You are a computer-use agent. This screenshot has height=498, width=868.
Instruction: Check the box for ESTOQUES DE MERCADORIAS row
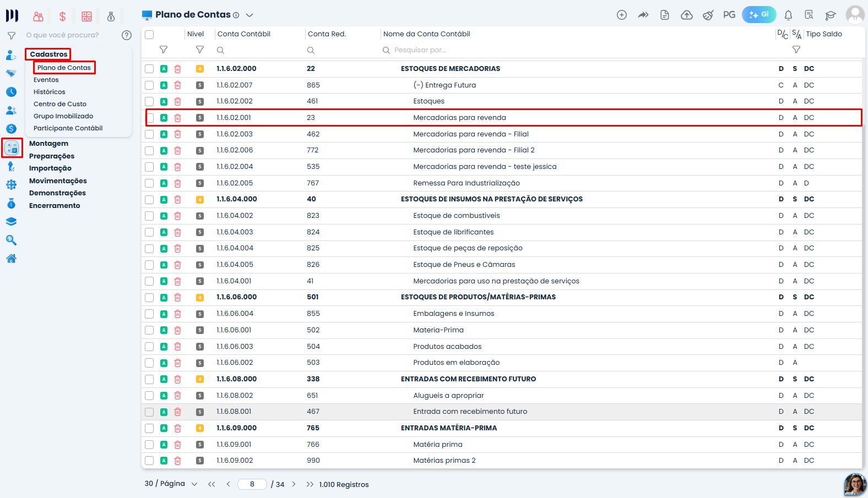coord(149,69)
